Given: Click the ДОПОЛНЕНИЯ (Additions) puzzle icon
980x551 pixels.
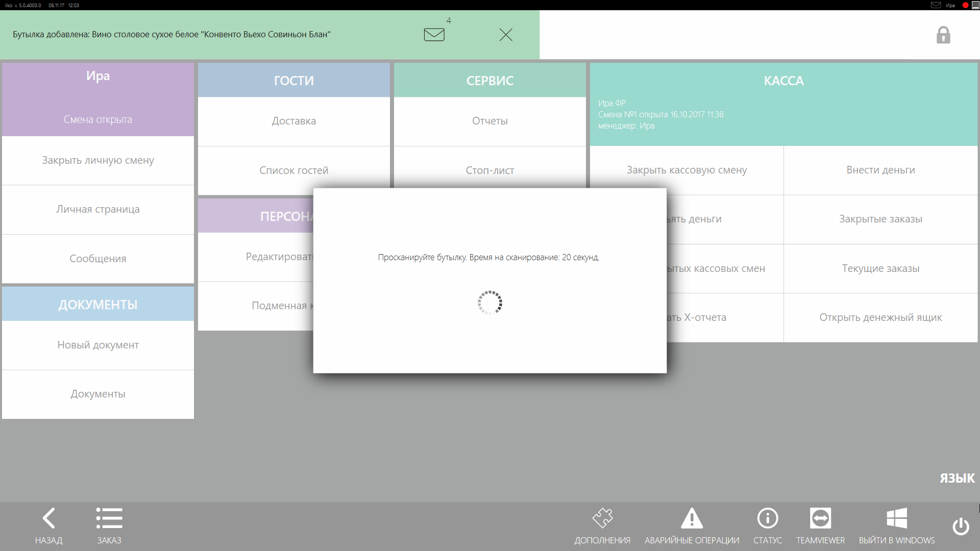Looking at the screenshot, I should (602, 518).
